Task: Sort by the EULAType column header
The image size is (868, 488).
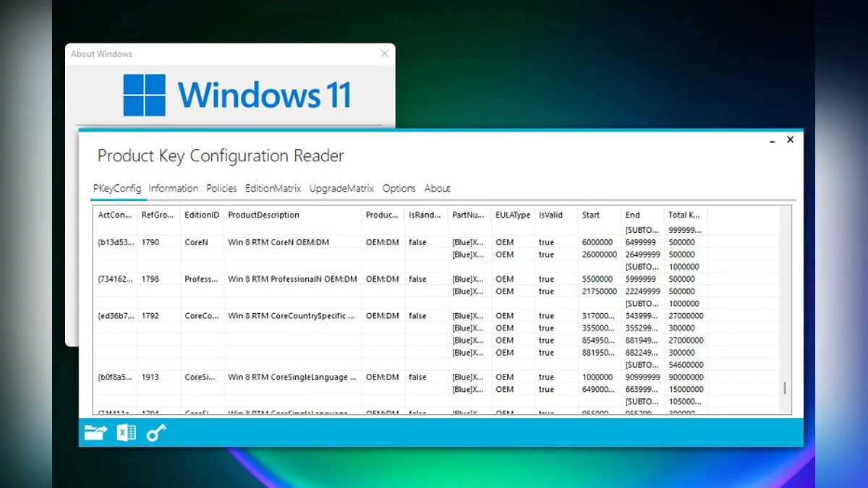Action: click(x=513, y=215)
